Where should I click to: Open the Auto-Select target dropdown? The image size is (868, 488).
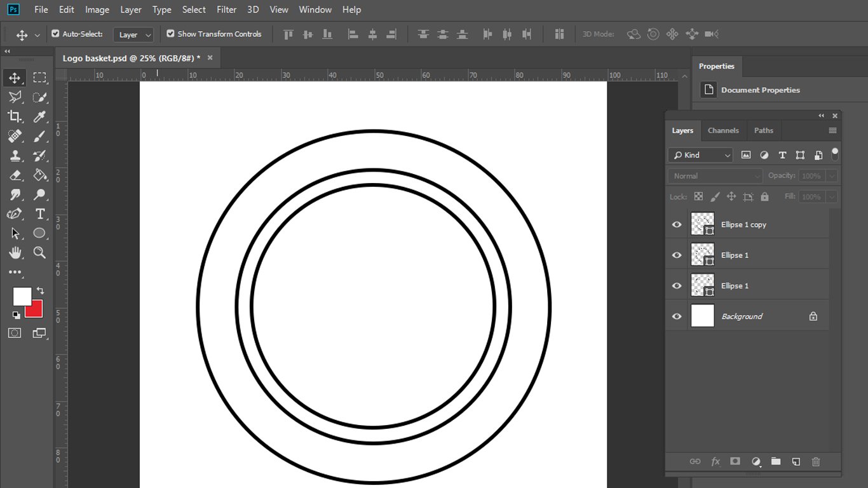click(x=133, y=34)
